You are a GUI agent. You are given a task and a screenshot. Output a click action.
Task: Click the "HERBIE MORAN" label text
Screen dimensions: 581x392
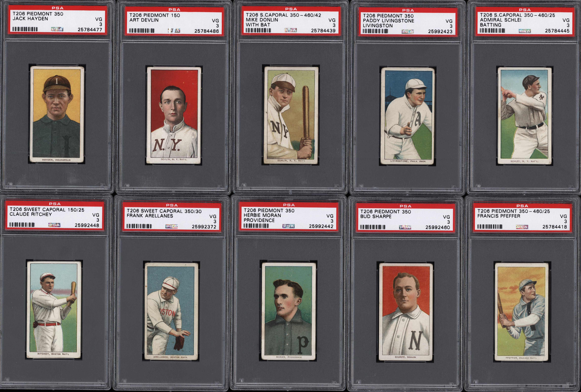[262, 215]
